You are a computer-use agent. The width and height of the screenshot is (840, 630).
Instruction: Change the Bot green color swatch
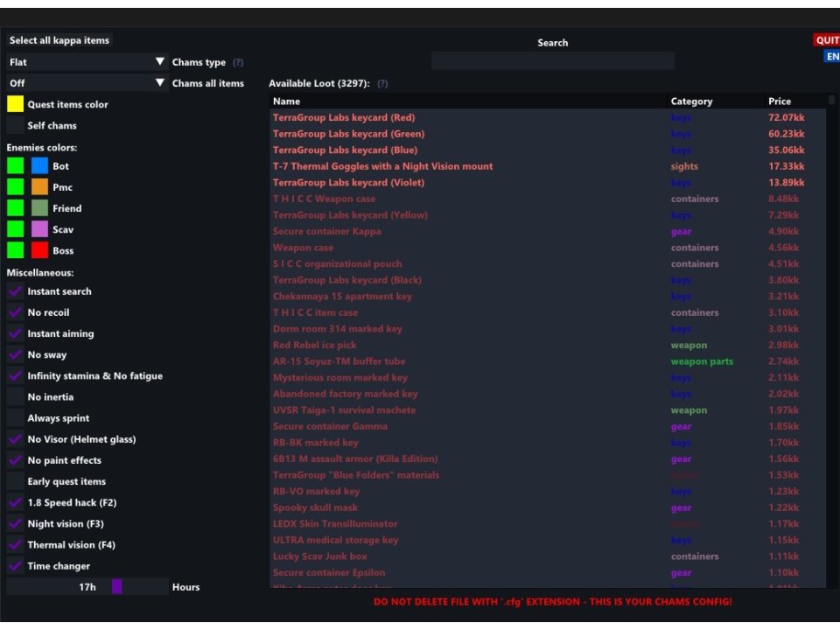pos(16,166)
